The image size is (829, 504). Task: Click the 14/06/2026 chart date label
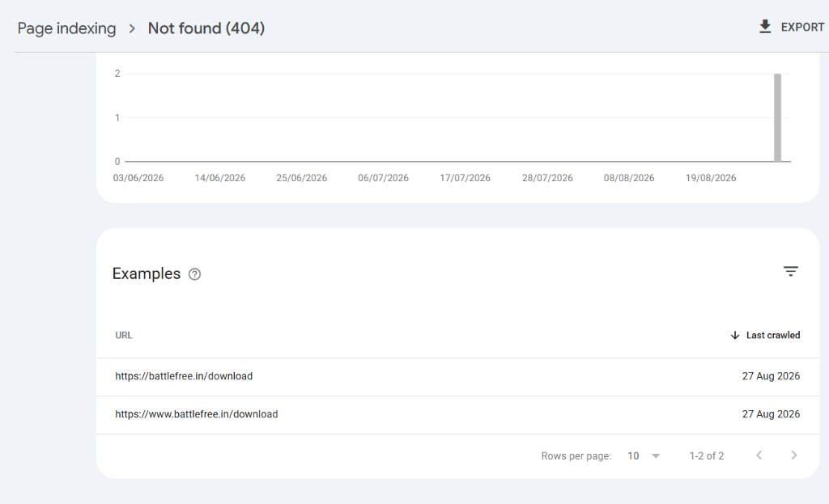click(220, 178)
